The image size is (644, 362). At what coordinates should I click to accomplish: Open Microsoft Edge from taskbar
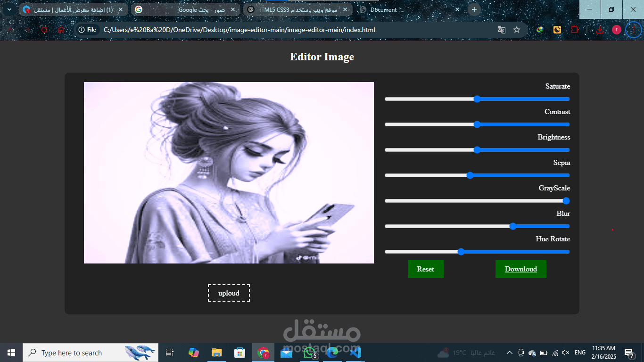click(x=332, y=353)
